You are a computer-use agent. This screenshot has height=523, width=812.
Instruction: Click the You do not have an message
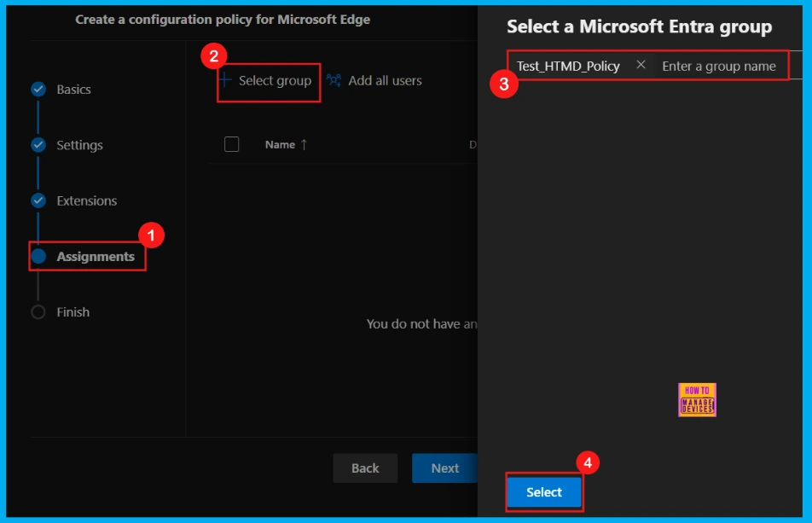[x=421, y=324]
